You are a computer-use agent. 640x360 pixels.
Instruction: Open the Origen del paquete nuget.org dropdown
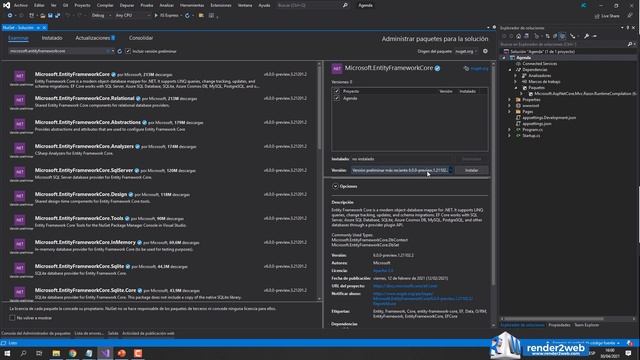point(467,51)
